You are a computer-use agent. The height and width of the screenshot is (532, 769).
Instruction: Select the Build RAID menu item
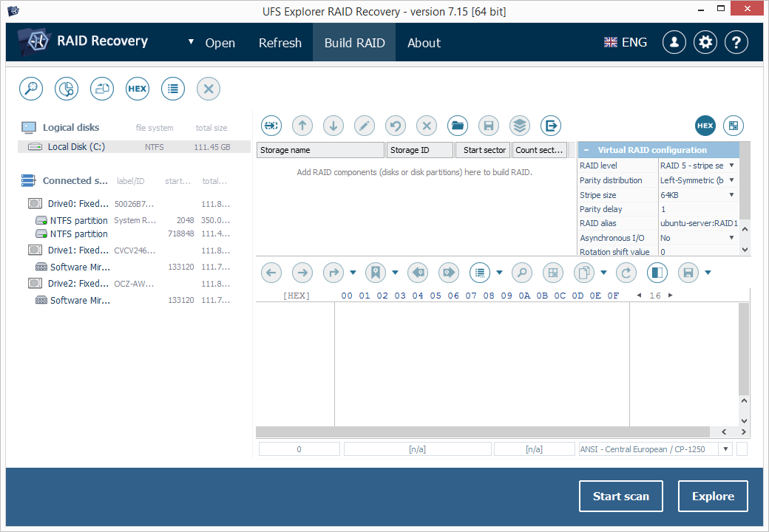355,43
